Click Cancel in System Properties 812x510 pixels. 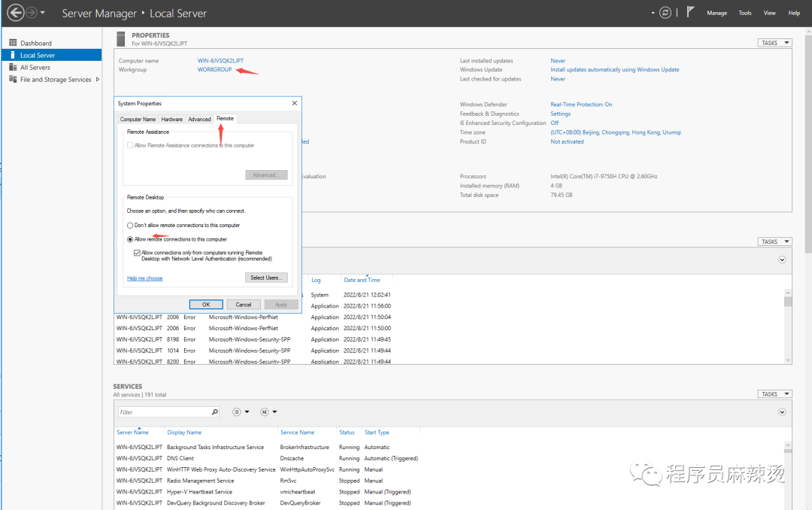244,305
